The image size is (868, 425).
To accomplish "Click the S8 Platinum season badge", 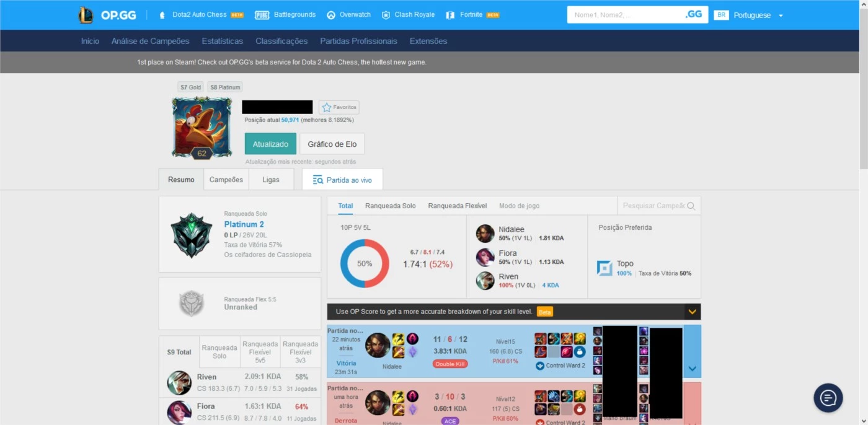I will (x=225, y=87).
